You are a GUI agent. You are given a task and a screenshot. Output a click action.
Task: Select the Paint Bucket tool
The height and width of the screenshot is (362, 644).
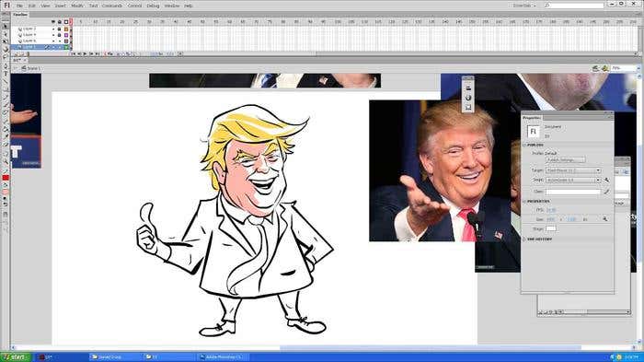point(6,129)
